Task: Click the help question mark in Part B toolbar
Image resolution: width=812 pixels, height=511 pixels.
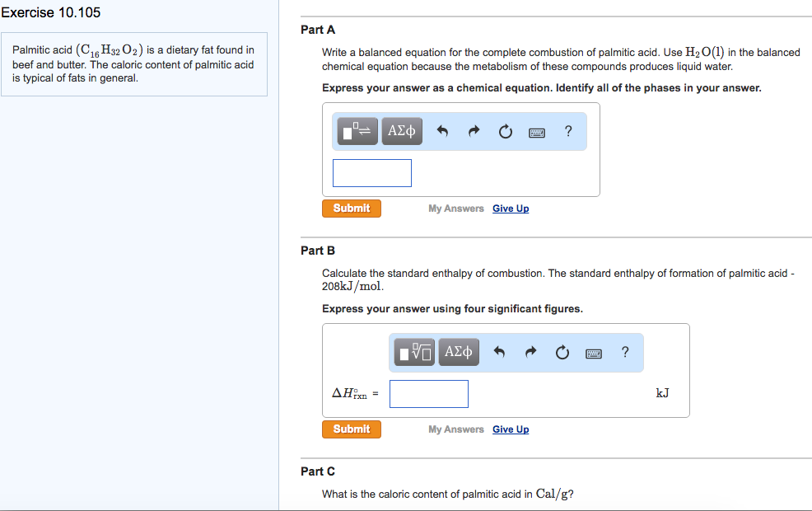Action: pyautogui.click(x=624, y=352)
